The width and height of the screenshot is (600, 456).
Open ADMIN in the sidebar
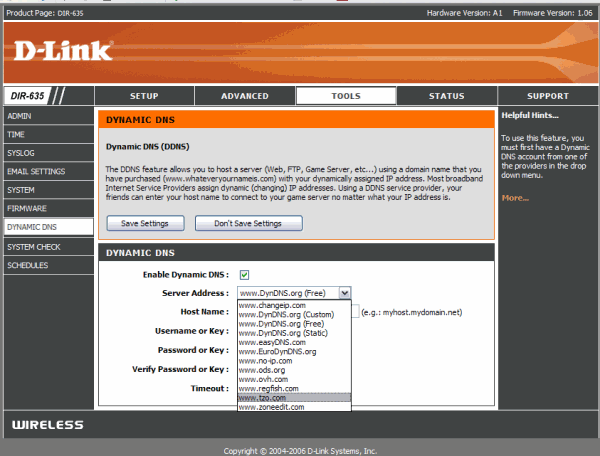(49, 116)
